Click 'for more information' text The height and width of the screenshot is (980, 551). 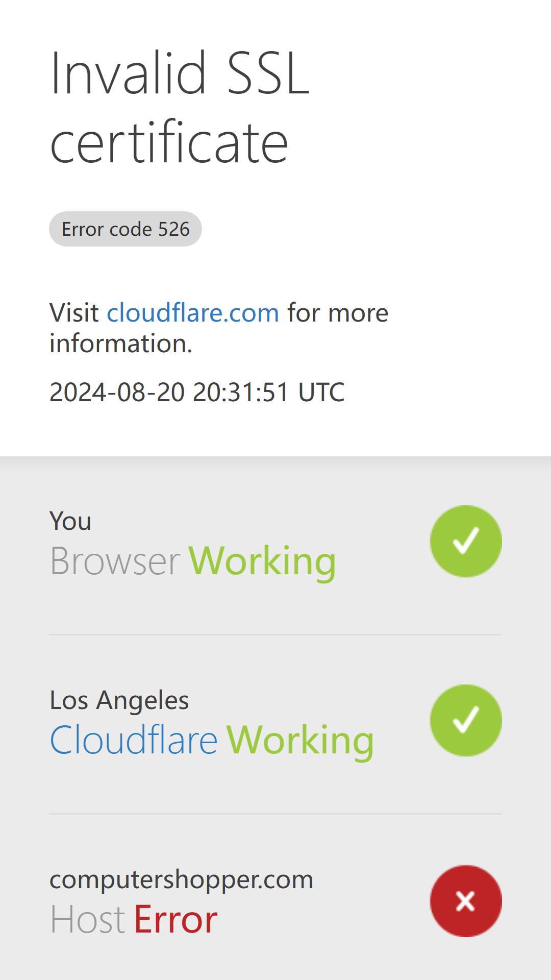[x=219, y=328]
